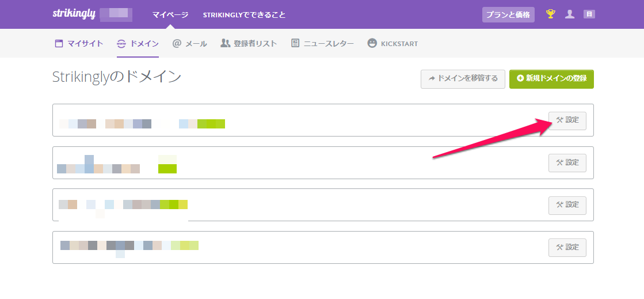Open the user account icon
This screenshot has width=644, height=299.
pos(570,14)
